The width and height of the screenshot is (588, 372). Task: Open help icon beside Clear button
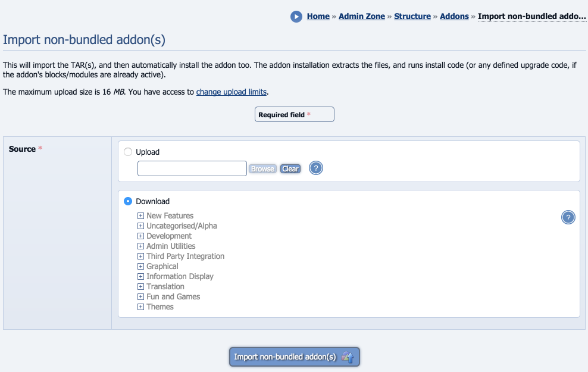(x=316, y=168)
